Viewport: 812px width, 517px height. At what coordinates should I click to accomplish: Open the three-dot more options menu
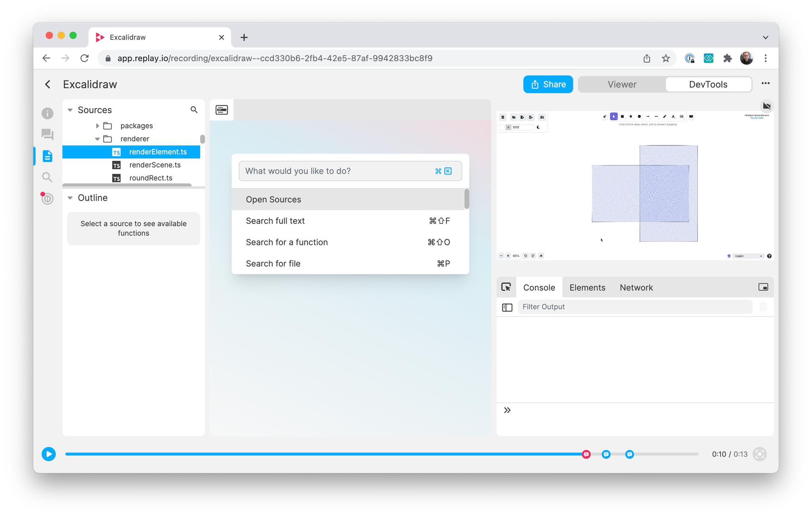pos(766,84)
